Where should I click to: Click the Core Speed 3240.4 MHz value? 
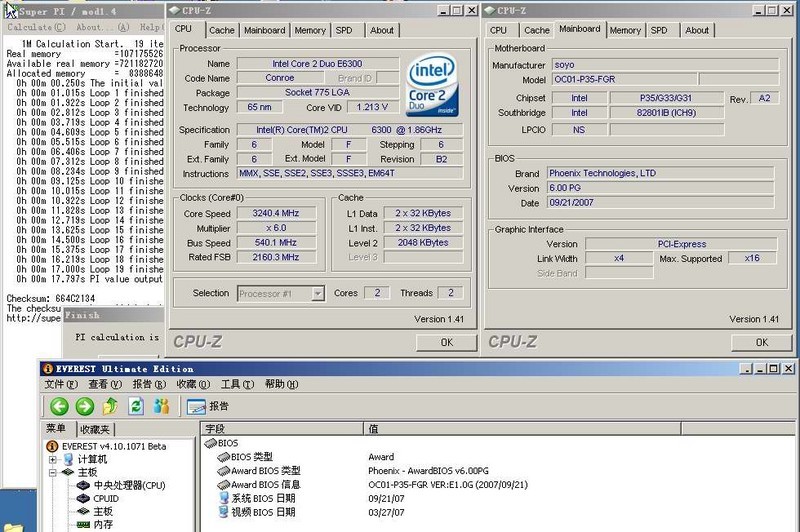point(276,213)
